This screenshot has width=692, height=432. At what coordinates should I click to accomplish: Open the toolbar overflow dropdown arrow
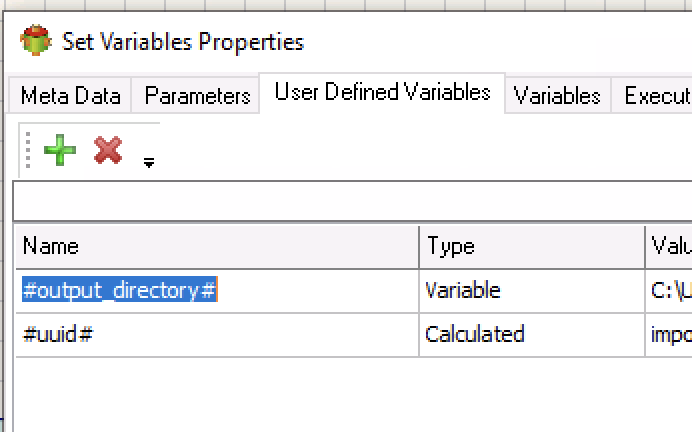click(x=149, y=163)
